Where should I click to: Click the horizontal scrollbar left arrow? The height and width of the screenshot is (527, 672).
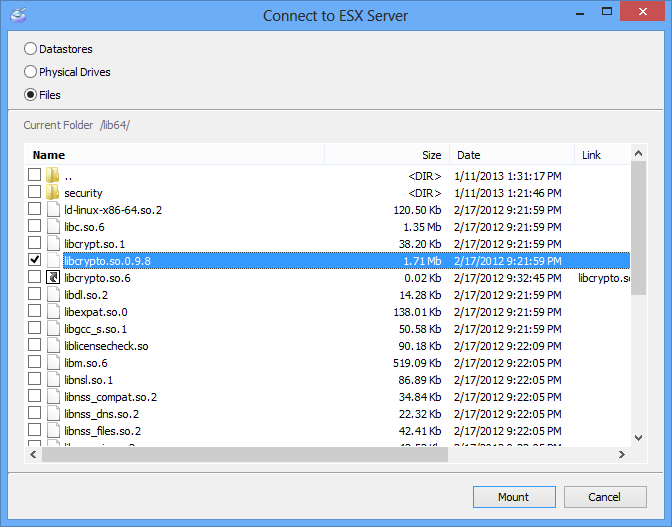[33, 455]
